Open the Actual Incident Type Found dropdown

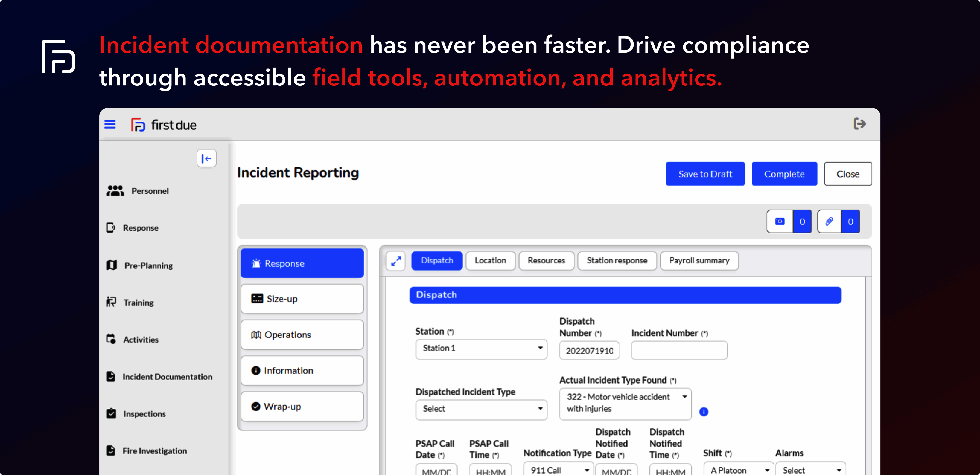pyautogui.click(x=625, y=403)
